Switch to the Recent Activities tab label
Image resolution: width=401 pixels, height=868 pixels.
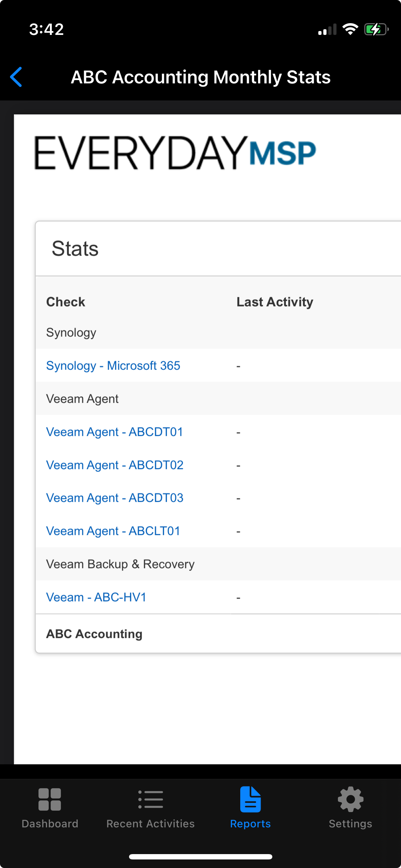(150, 824)
